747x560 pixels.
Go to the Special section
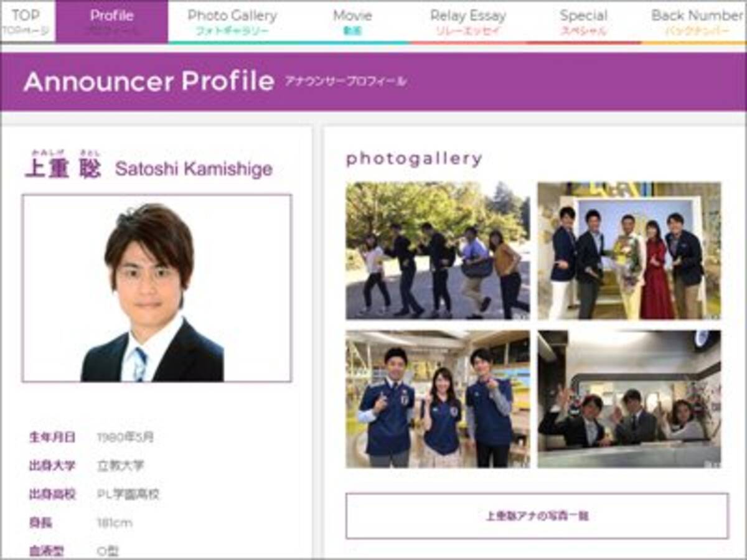click(x=584, y=19)
